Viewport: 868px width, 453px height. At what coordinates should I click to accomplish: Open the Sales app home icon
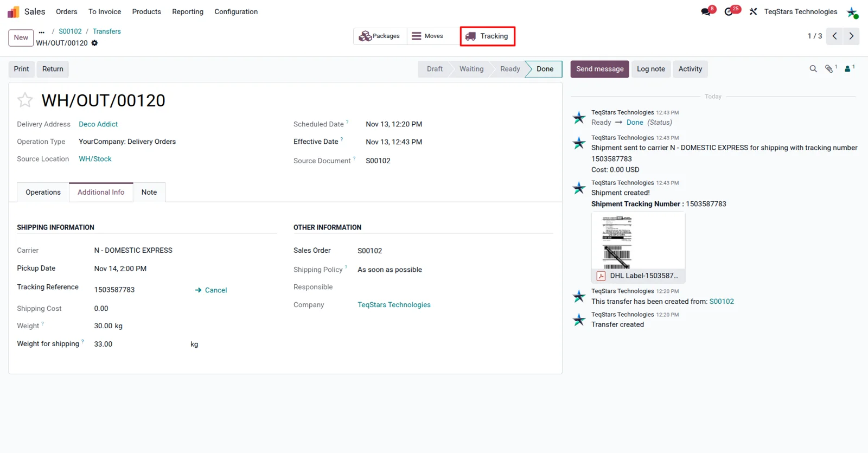(x=14, y=12)
